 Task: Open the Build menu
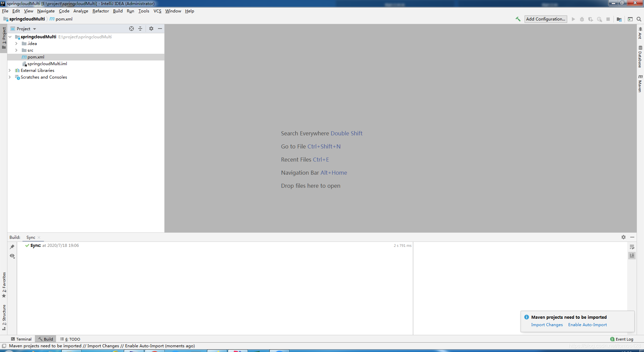click(x=118, y=11)
